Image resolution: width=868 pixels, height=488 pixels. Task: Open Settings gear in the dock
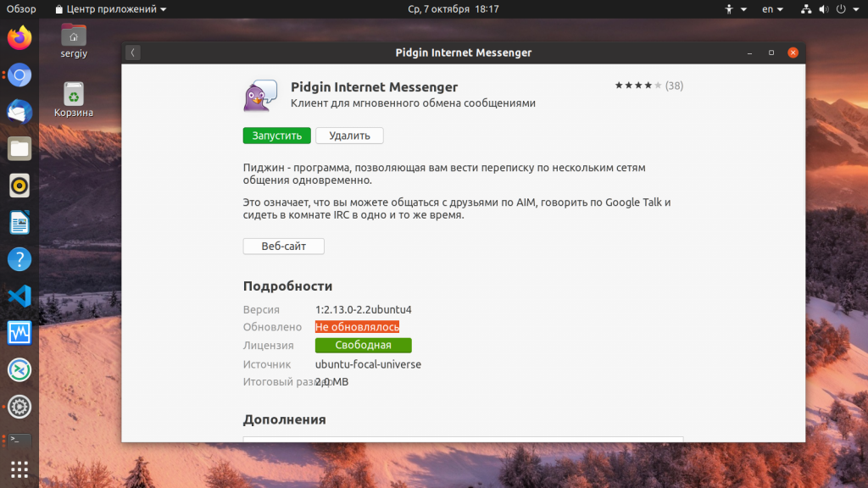pyautogui.click(x=19, y=407)
